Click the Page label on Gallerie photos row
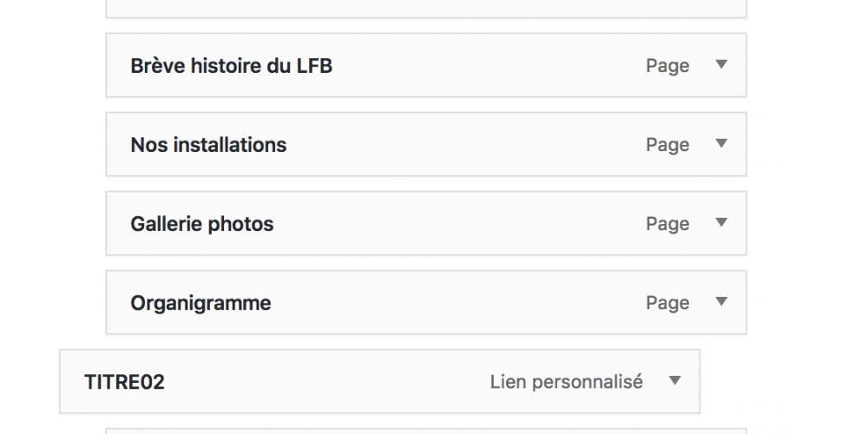The width and height of the screenshot is (868, 434). click(667, 224)
